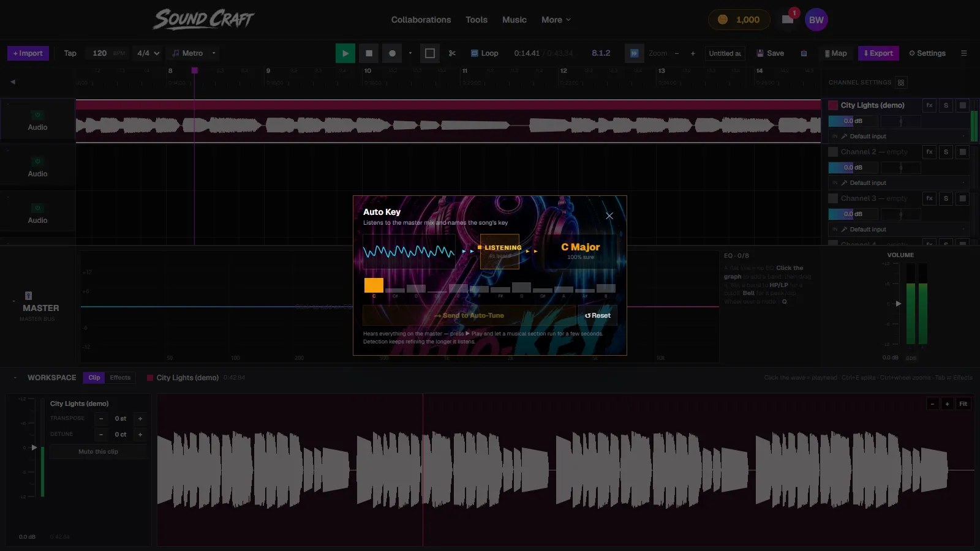Open Channel 3 Default input dropdown
The image size is (980, 551).
(x=899, y=229)
